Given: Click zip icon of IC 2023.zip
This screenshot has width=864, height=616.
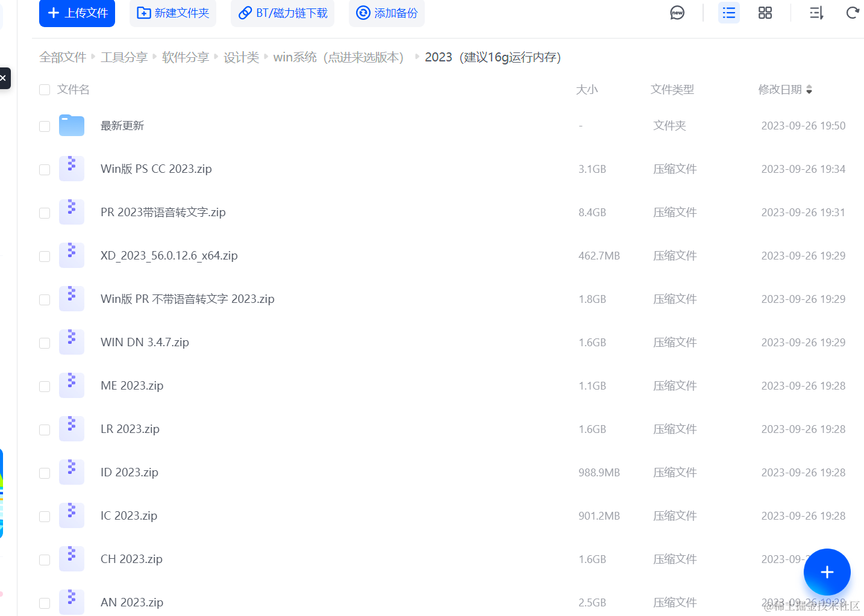Looking at the screenshot, I should (x=72, y=515).
